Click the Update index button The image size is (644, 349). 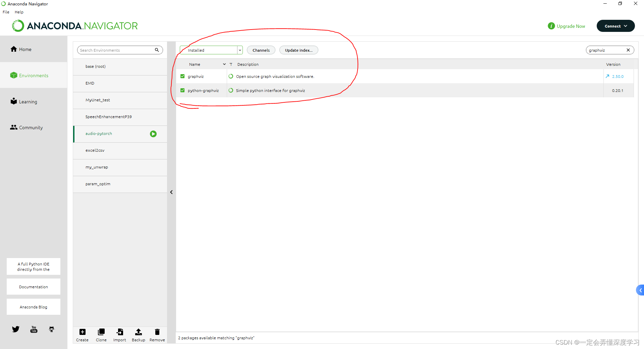(x=299, y=50)
